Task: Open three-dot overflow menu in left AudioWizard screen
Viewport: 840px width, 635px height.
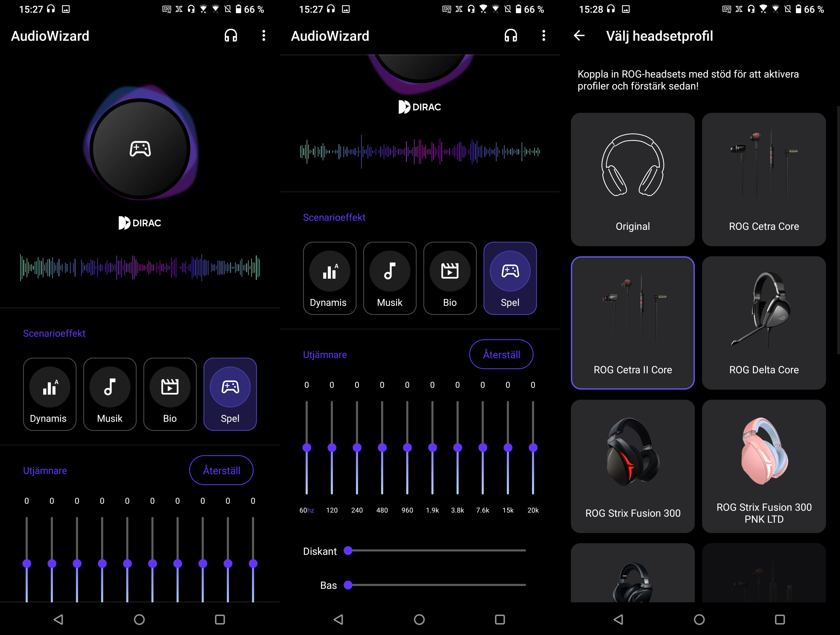Action: pos(264,36)
